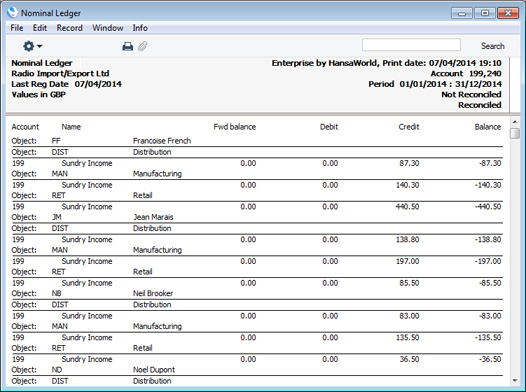Click the scrollbar down arrow
526x392 pixels.
click(x=515, y=381)
